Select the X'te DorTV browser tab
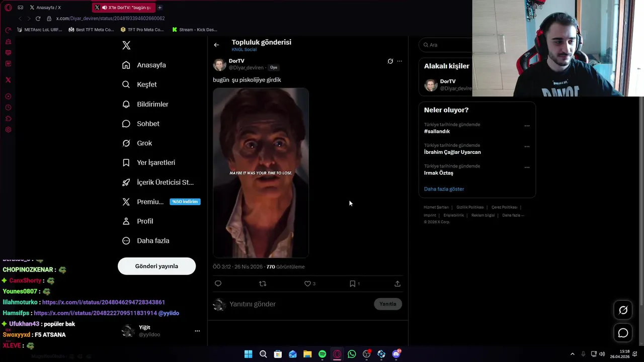The height and width of the screenshot is (362, 644). (x=123, y=8)
